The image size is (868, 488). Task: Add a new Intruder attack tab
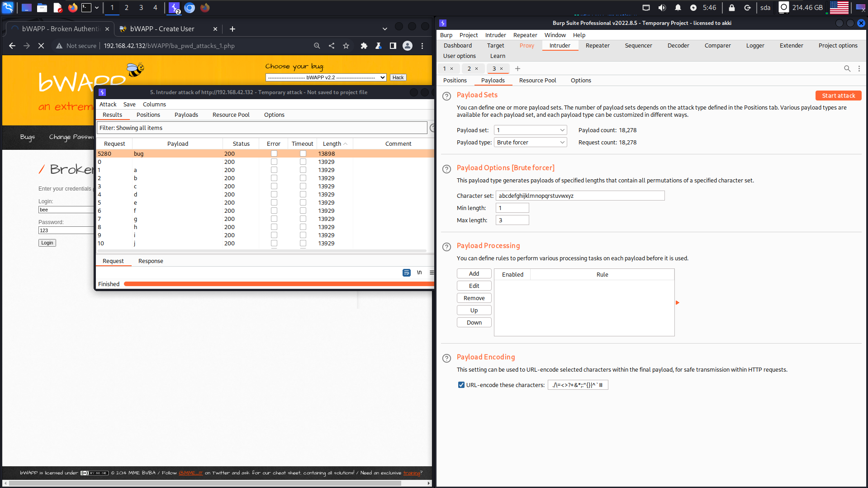(517, 68)
